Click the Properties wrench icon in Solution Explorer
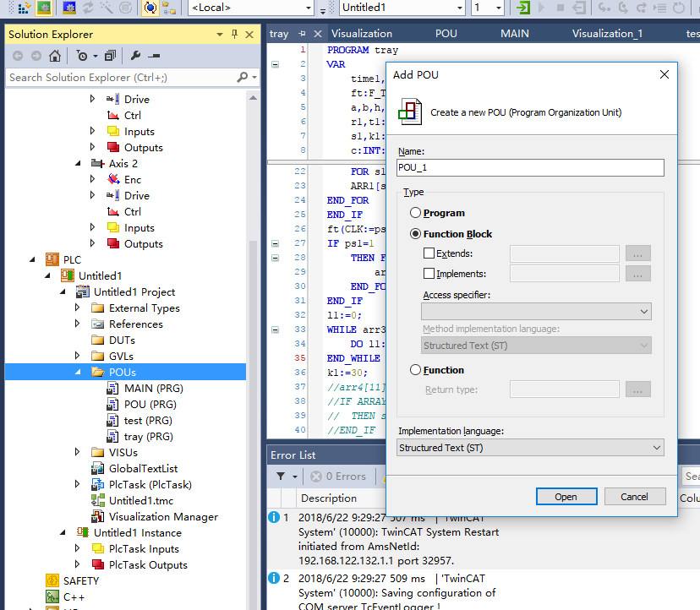 pos(135,56)
